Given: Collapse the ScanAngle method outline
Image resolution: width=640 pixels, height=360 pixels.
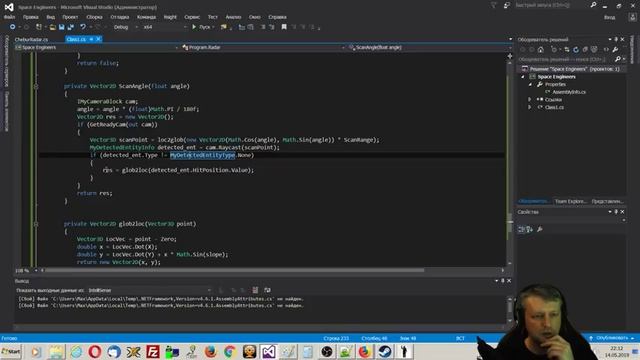Looking at the screenshot, I should pyautogui.click(x=36, y=86).
